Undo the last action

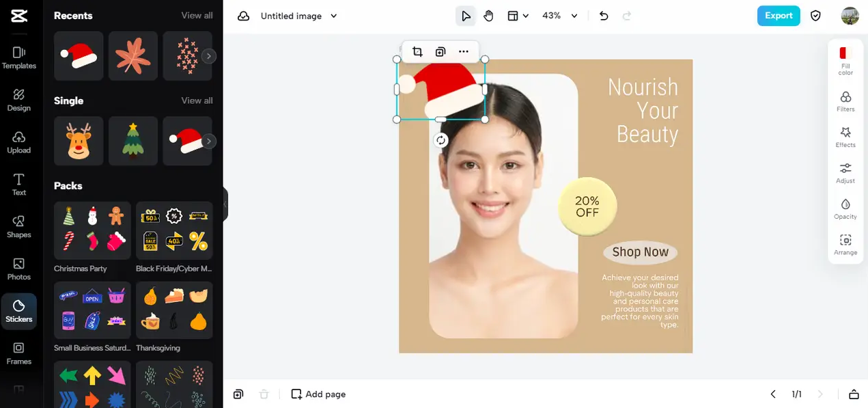click(x=604, y=16)
